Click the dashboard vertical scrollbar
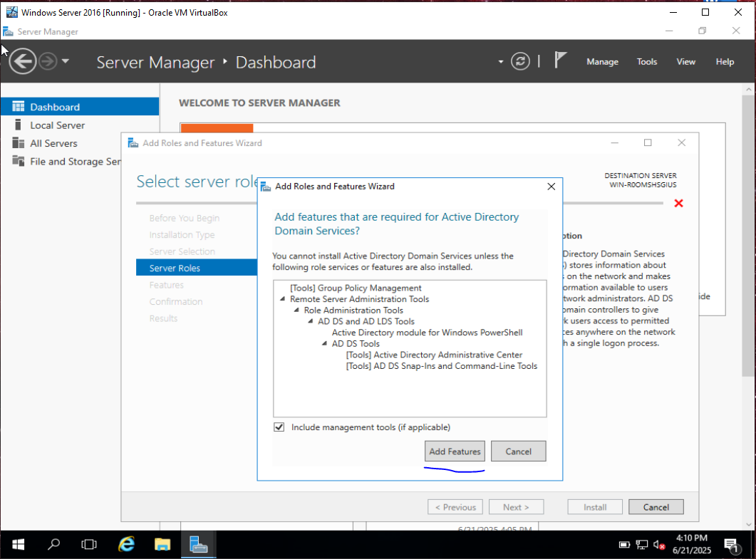Screen dimensions: 756x559 click(x=748, y=236)
